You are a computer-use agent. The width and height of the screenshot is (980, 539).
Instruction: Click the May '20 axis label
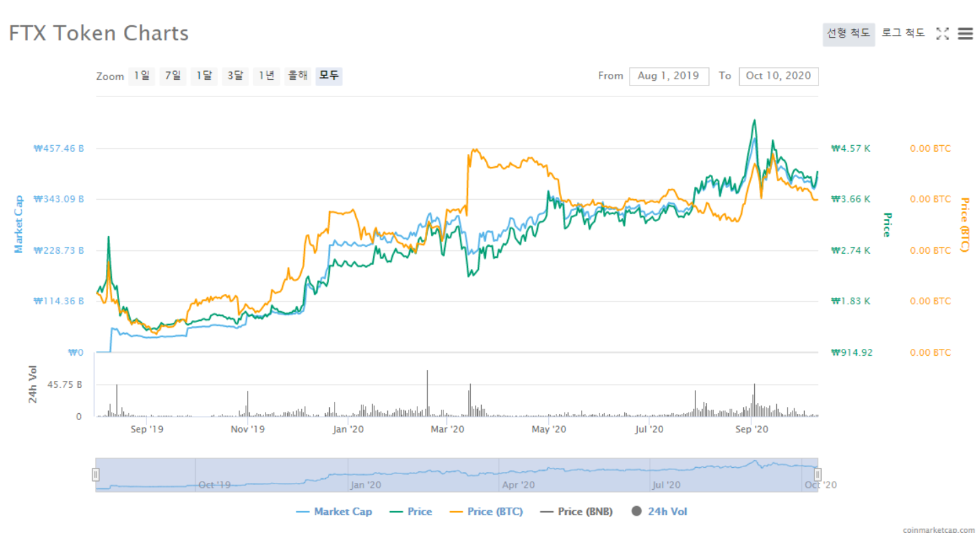(549, 429)
